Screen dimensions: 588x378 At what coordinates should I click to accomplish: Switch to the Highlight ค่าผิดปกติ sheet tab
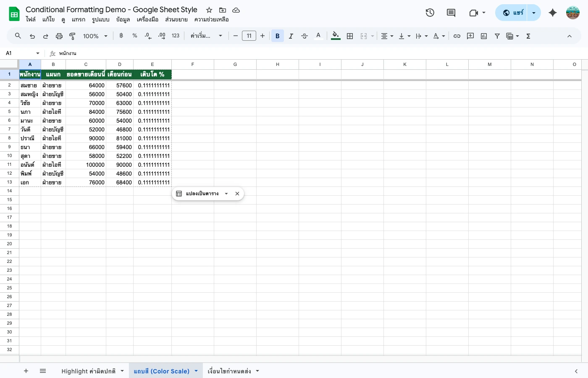(x=89, y=371)
